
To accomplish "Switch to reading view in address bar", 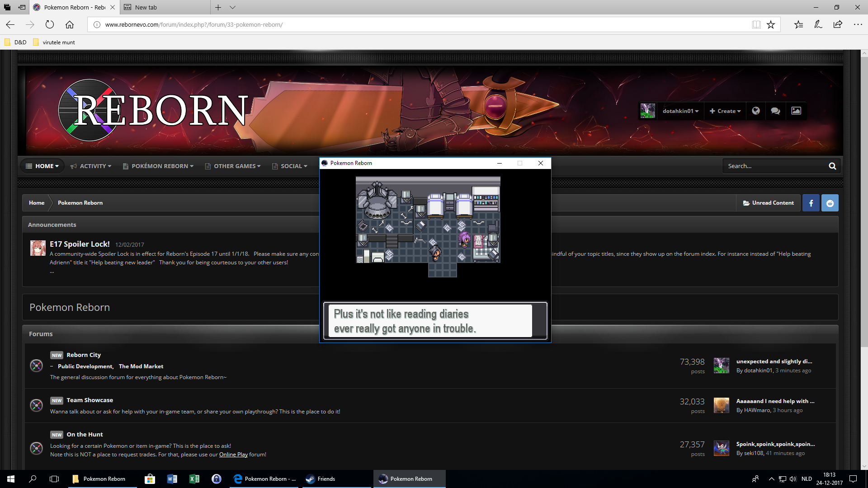I will [756, 24].
